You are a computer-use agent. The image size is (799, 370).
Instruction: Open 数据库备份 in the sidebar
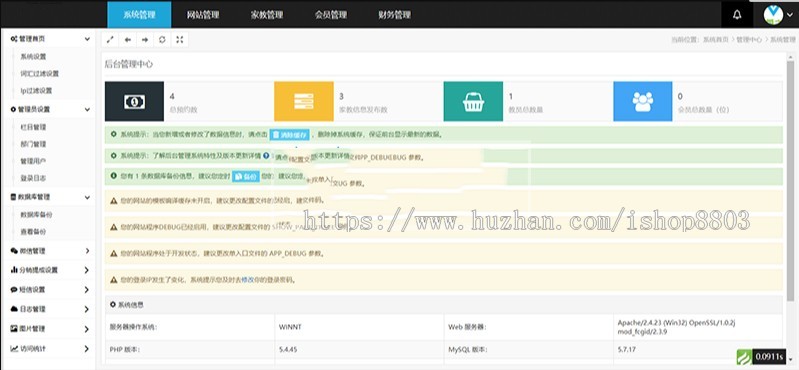[36, 215]
